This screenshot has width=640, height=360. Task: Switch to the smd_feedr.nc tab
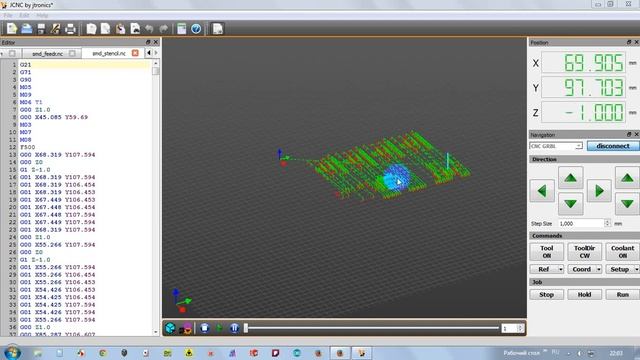[47, 53]
